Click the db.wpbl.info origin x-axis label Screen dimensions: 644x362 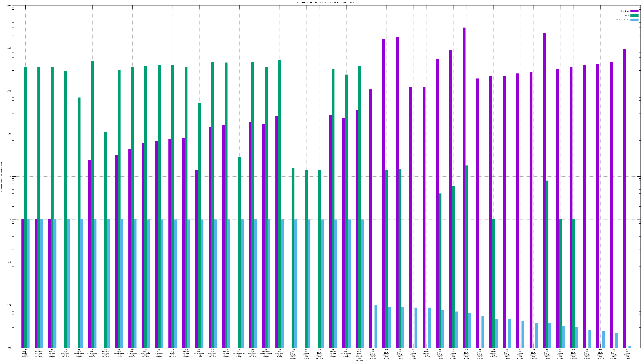pyautogui.click(x=173, y=354)
